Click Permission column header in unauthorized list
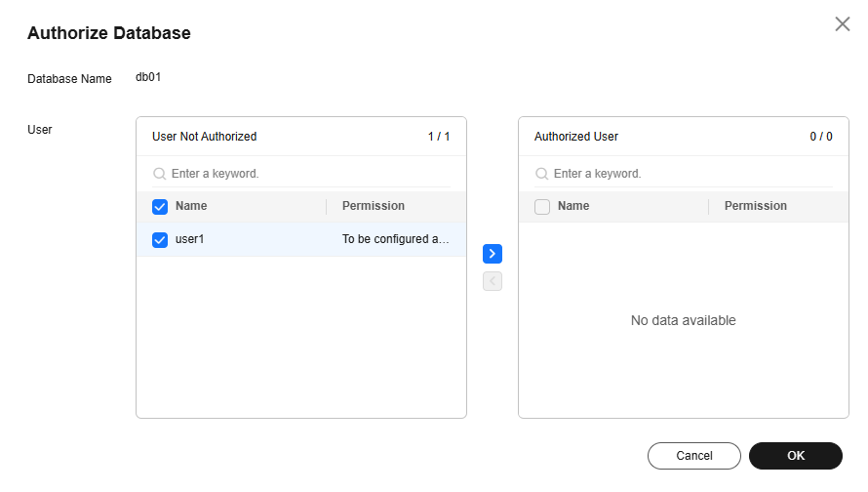Image resolution: width=868 pixels, height=492 pixels. (374, 206)
